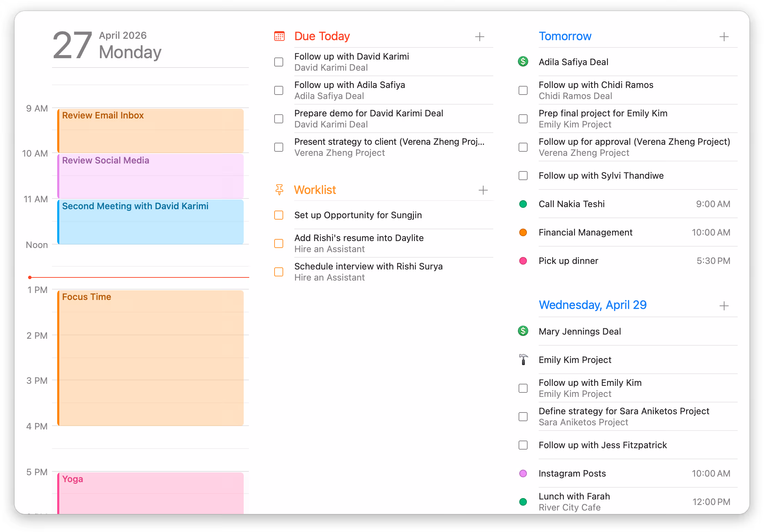Viewport: 764px width, 532px height.
Task: Add a new item to Worklist
Action: [483, 190]
